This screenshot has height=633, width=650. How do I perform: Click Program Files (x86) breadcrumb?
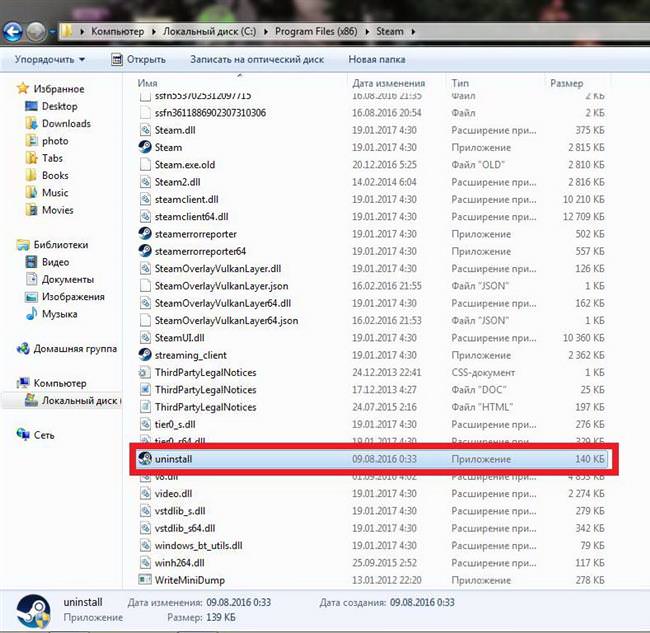click(316, 32)
